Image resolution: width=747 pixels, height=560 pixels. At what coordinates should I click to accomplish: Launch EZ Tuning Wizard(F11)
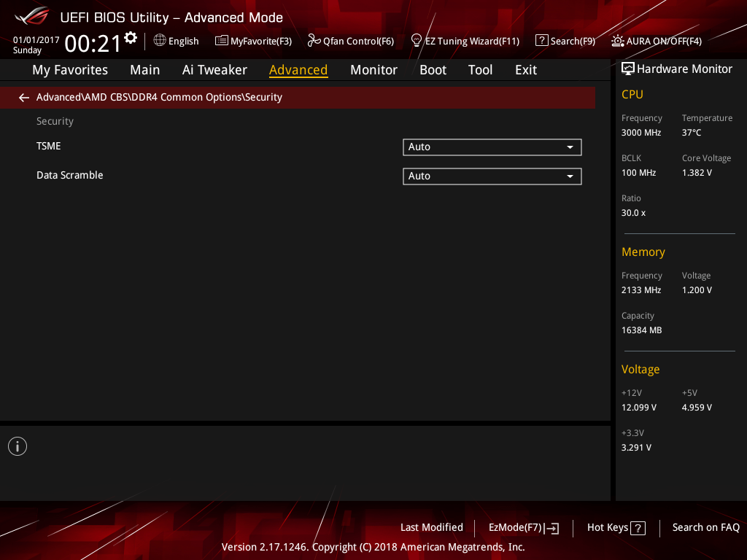click(472, 42)
